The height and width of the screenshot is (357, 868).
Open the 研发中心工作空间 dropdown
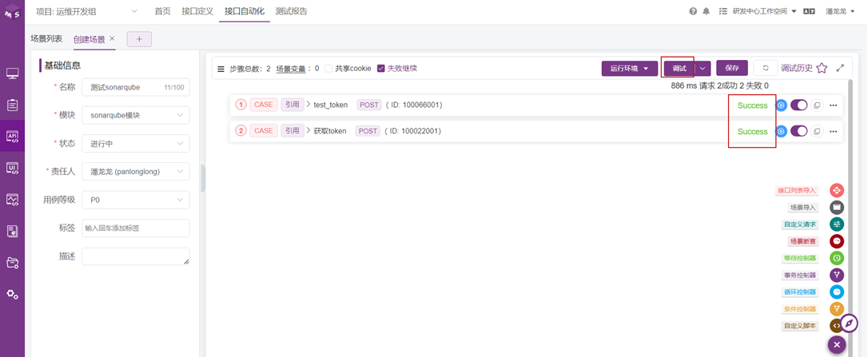(764, 11)
